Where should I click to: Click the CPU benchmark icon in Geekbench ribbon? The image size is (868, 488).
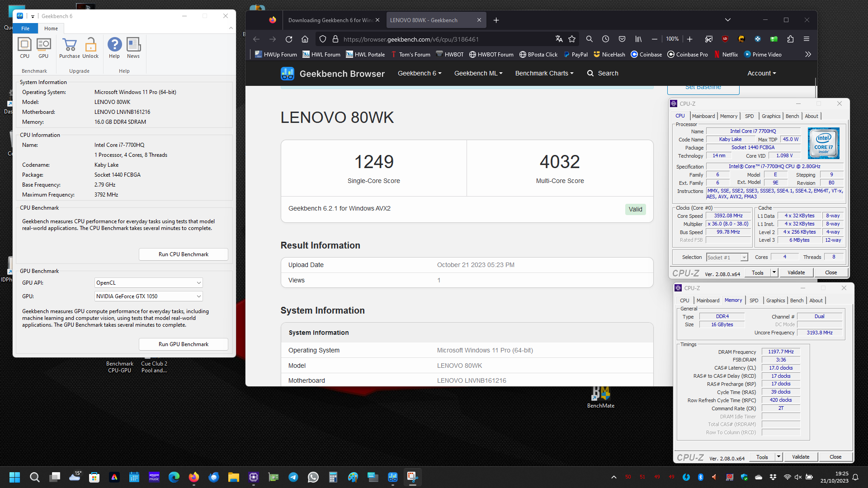[x=24, y=48]
